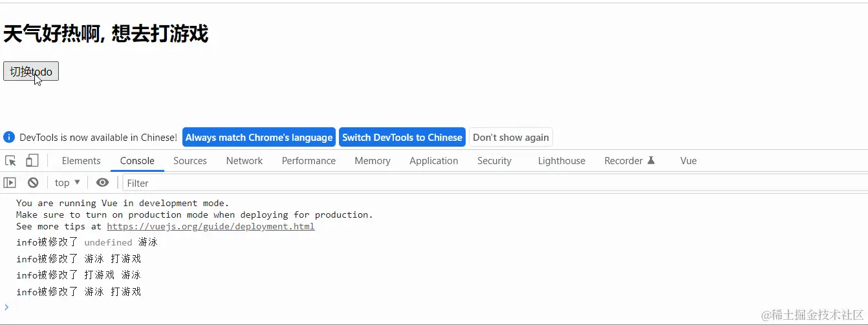Click the Recorder flask icon
Screen dimensions: 868x325
(651, 161)
